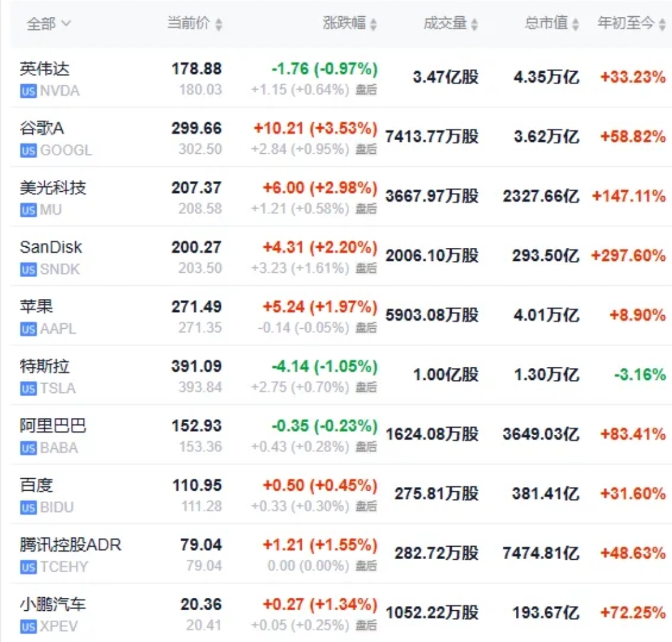Click the AAPL ticker symbol

[58, 329]
